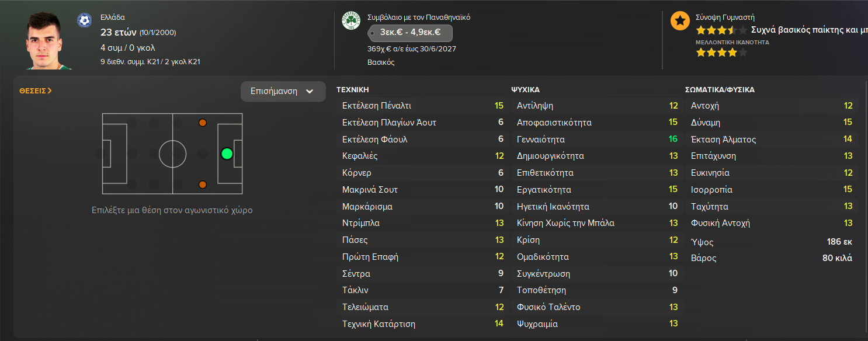The image size is (868, 341).
Task: Expand the ΘΕΣΕΙΣ positions section
Action: 36,91
